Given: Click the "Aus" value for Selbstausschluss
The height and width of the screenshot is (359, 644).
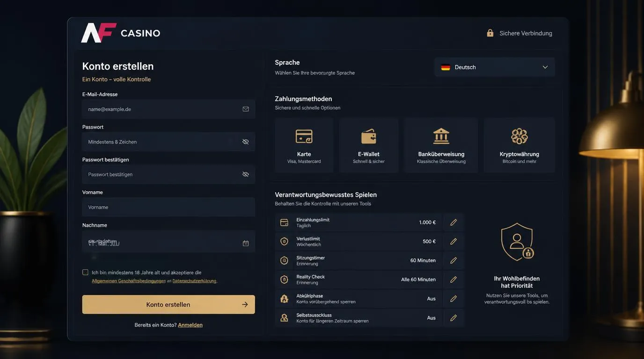Looking at the screenshot, I should point(432,318).
